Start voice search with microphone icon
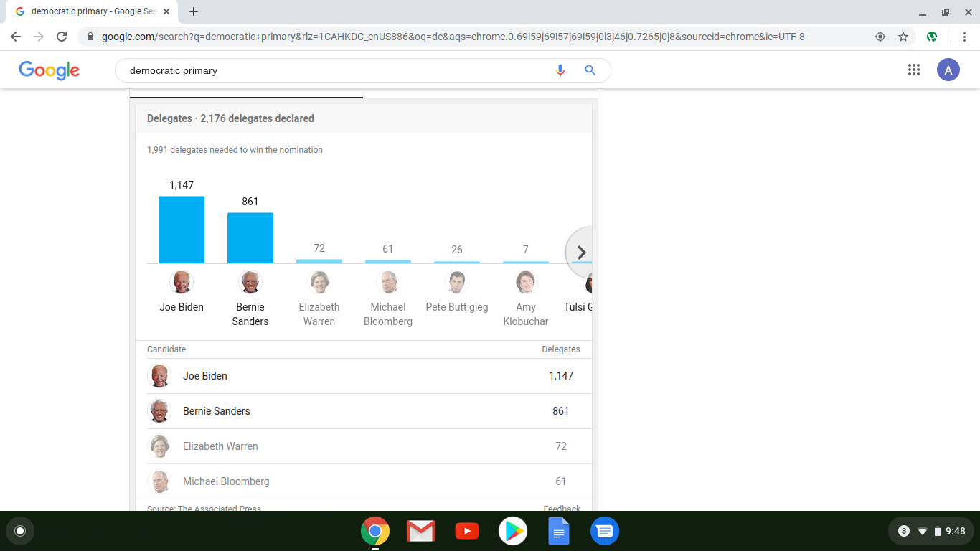The image size is (980, 551). (x=560, y=70)
